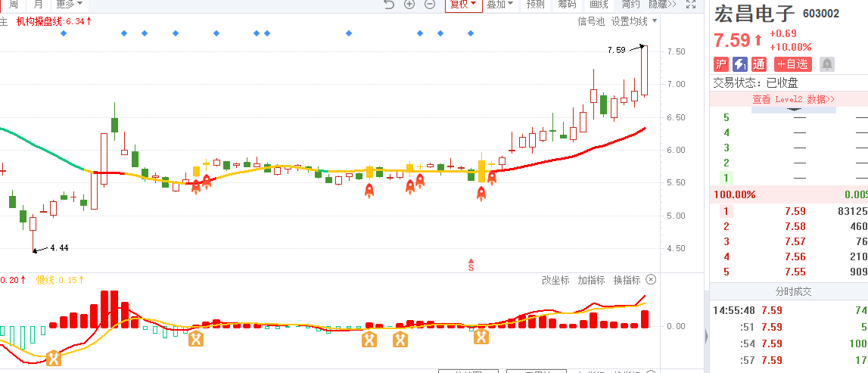This screenshot has height=373, width=868.
Task: Click the 沪 market badge
Action: coord(720,64)
